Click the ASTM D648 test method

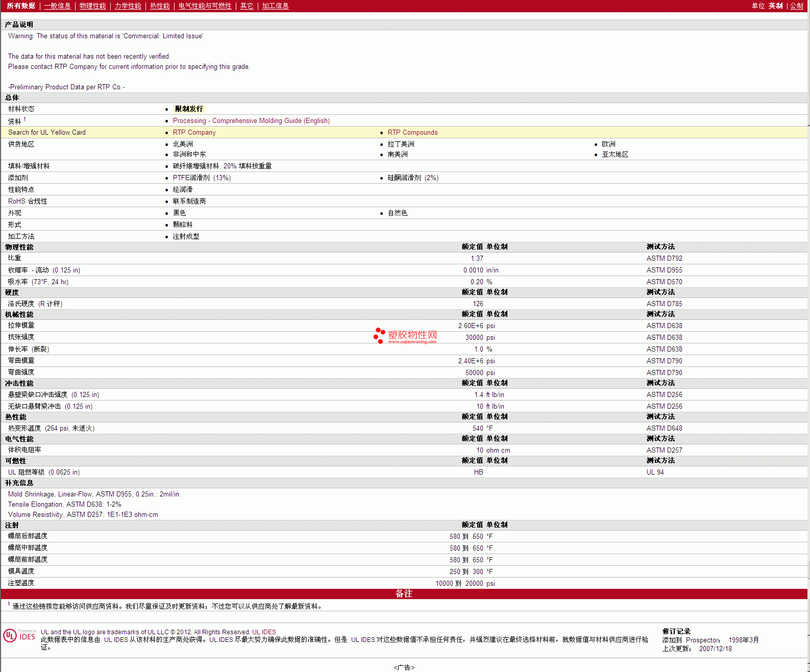click(x=664, y=429)
